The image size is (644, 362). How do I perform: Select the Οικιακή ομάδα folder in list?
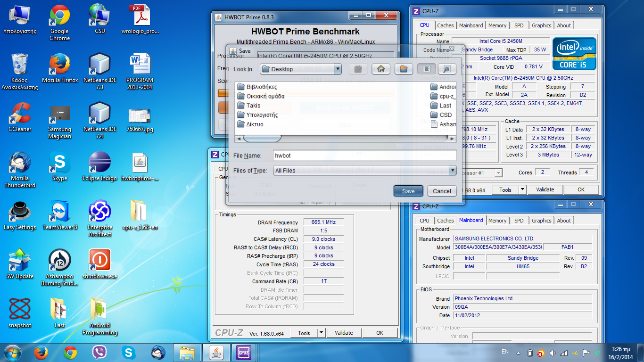(261, 96)
